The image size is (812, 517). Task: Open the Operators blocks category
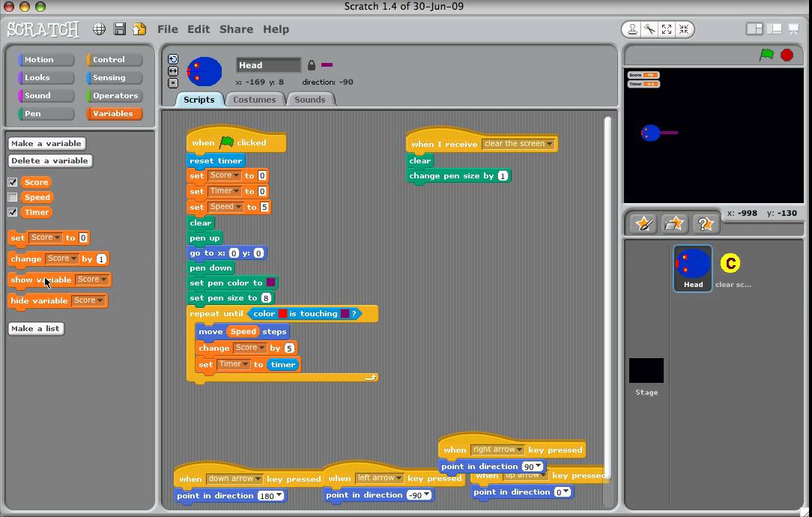114,96
